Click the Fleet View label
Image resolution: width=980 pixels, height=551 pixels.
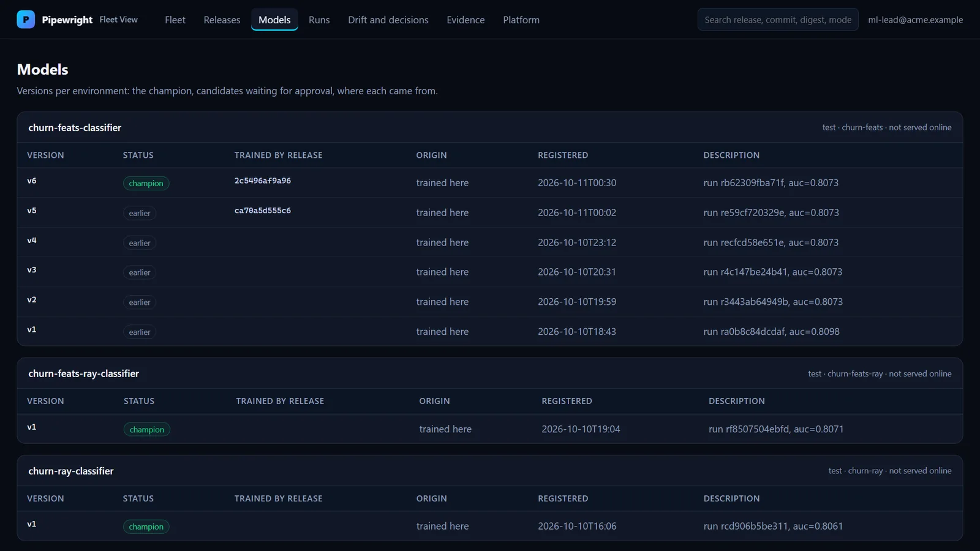[119, 20]
